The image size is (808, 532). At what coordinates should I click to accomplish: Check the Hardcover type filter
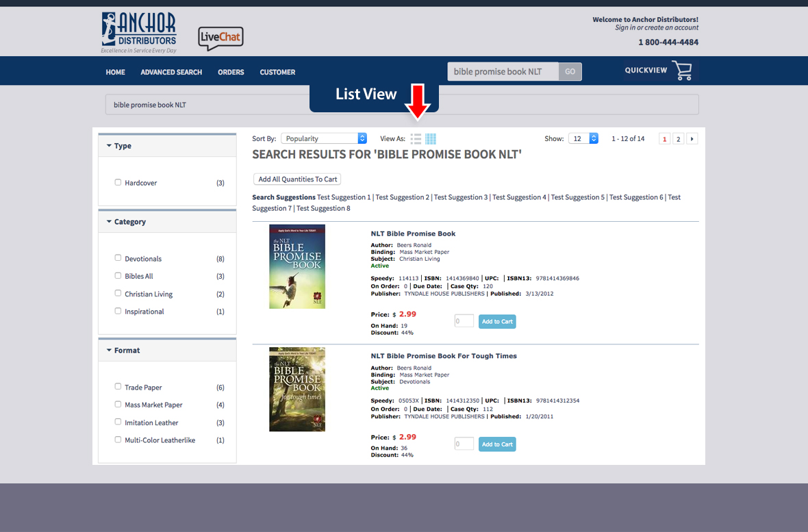click(x=118, y=183)
